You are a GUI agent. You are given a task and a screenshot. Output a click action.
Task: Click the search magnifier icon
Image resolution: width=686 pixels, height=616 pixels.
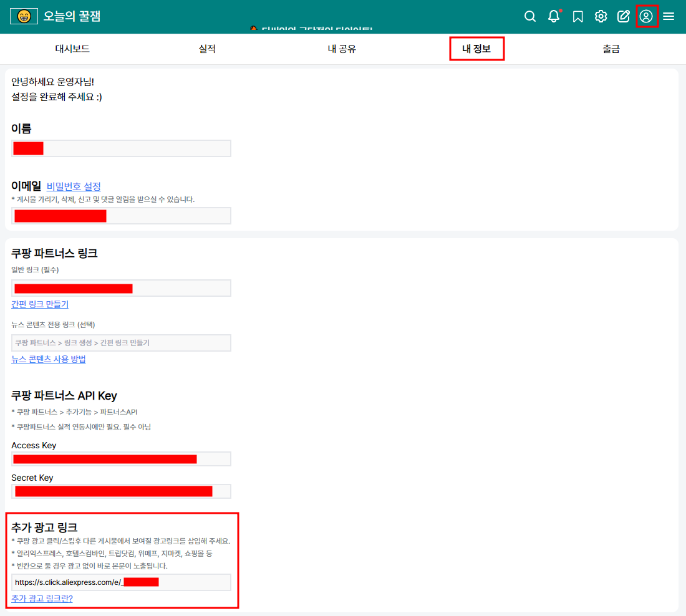coord(530,17)
